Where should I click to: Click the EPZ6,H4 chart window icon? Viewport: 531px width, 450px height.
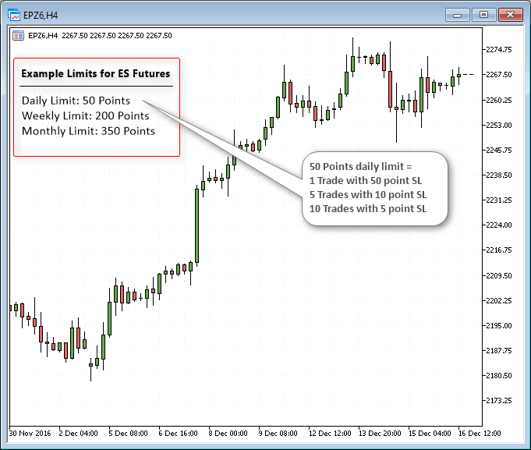tap(14, 15)
